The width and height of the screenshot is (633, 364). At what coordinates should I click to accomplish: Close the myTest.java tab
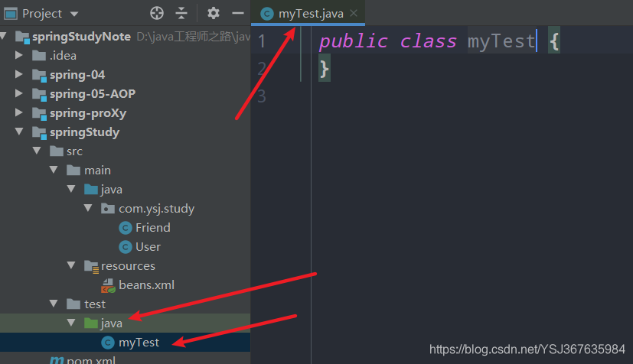point(354,13)
